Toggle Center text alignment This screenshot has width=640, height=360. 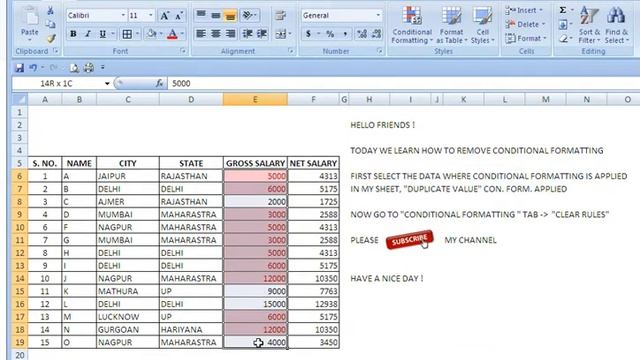tap(216, 34)
